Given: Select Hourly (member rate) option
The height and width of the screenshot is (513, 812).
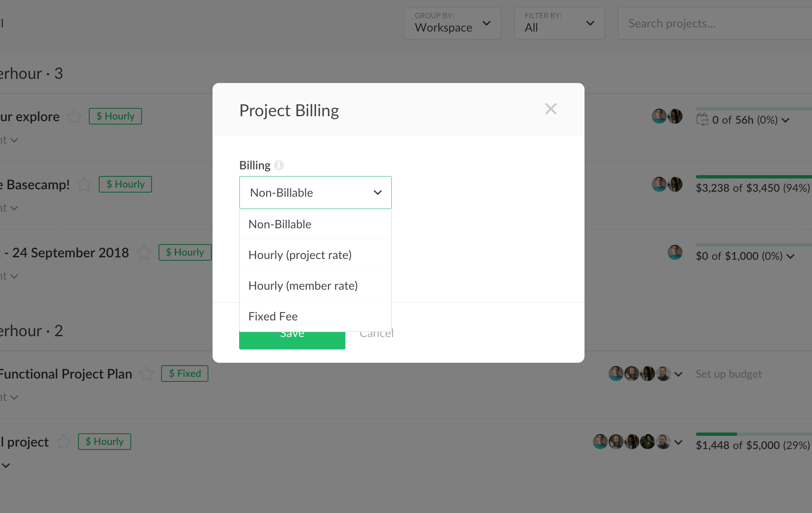Looking at the screenshot, I should click(303, 286).
